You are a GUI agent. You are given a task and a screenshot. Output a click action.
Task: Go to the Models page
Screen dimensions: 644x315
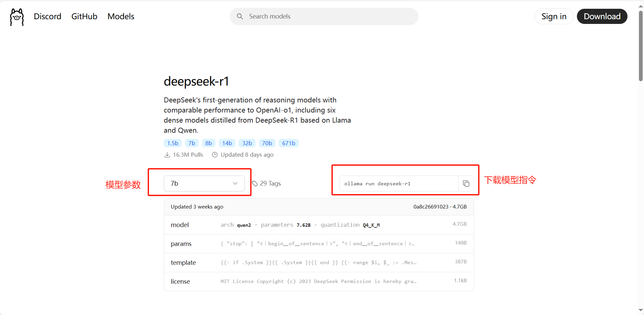[121, 17]
